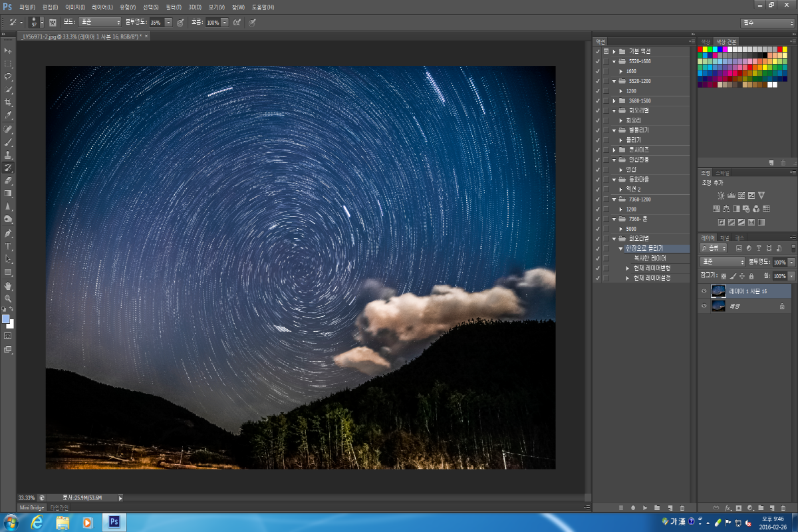Add a Brightness/Contrast adjustment (sun icon)
The width and height of the screenshot is (798, 532).
[x=721, y=196]
